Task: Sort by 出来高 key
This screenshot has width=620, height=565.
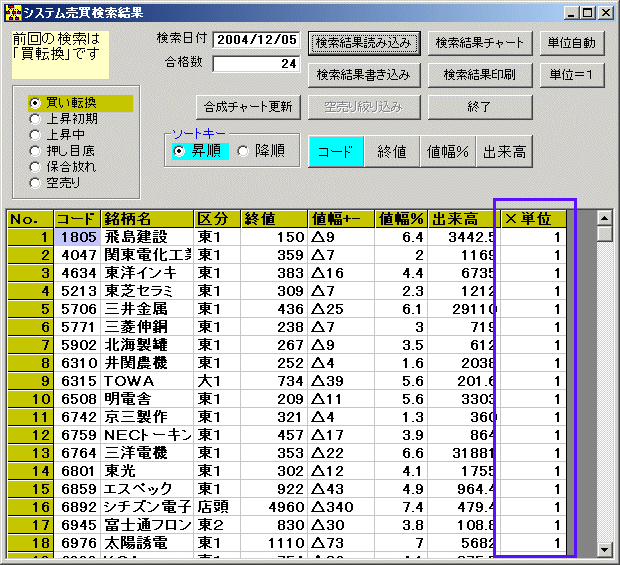Action: (x=505, y=151)
